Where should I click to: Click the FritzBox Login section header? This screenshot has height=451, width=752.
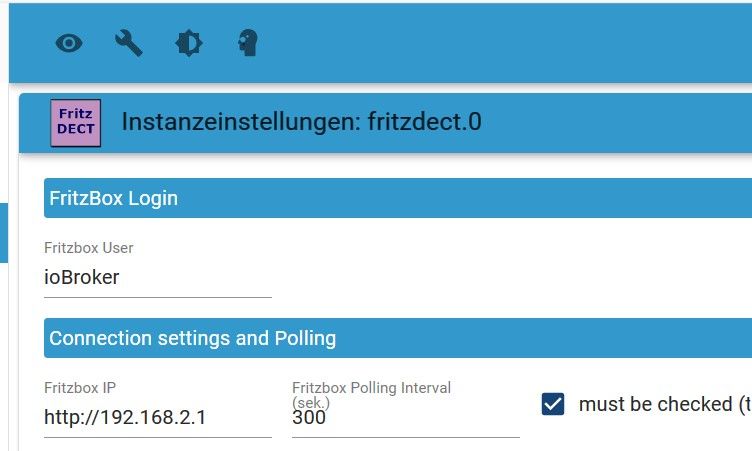[x=113, y=198]
